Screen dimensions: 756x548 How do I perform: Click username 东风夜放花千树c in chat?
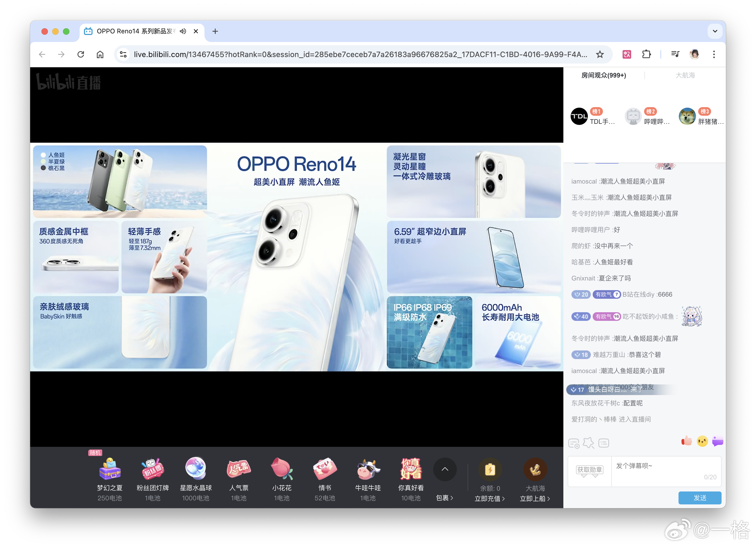coord(595,403)
